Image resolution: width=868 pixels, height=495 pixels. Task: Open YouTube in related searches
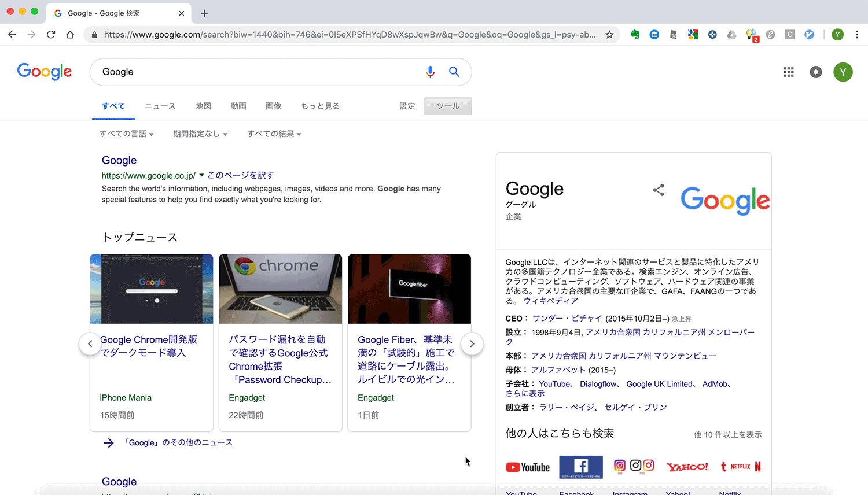[528, 467]
